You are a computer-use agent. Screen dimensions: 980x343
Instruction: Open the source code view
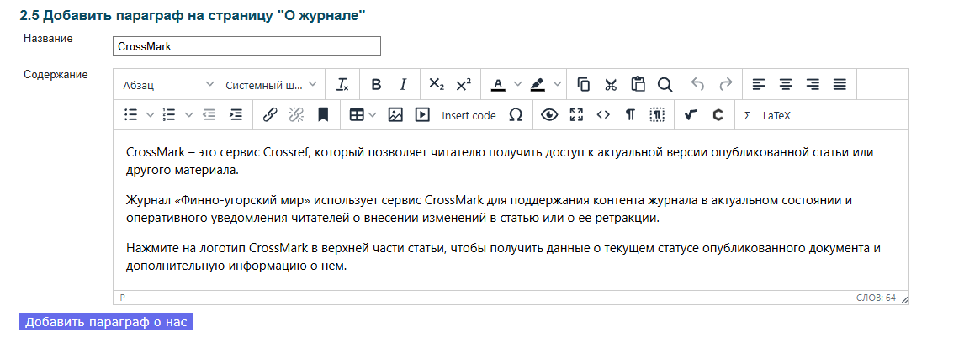[x=603, y=115]
